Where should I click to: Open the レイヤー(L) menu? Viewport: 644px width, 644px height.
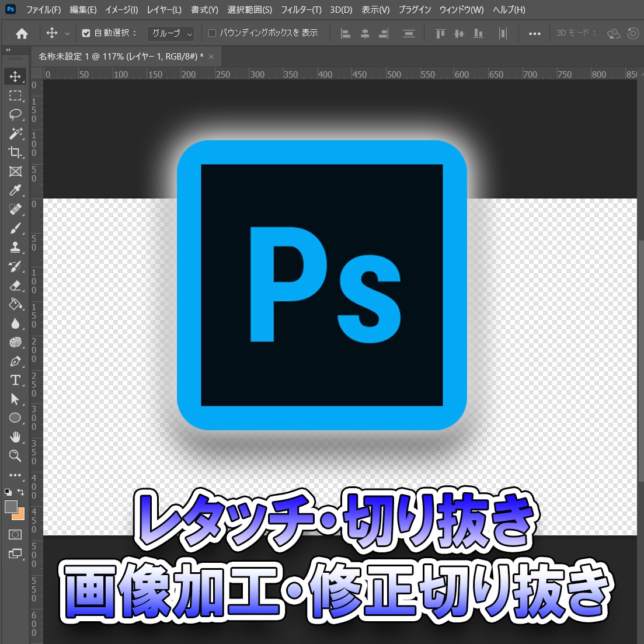164,10
